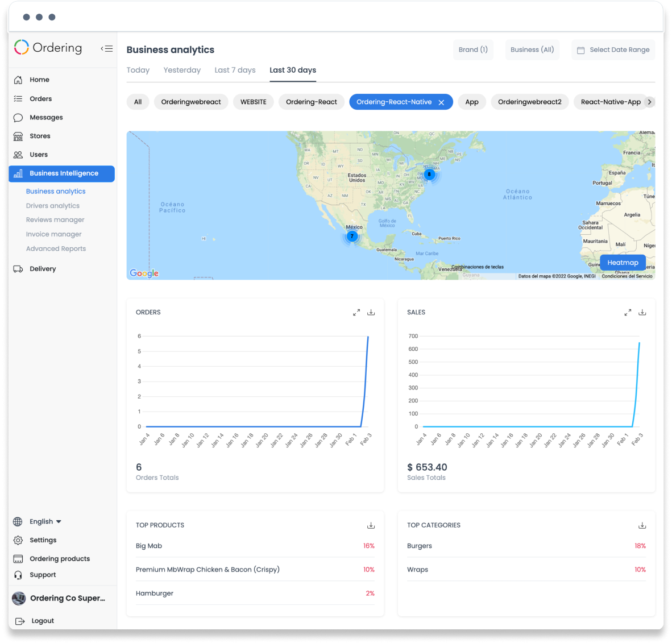Download the TOP CATEGORIES list
The width and height of the screenshot is (672, 643).
click(x=642, y=525)
